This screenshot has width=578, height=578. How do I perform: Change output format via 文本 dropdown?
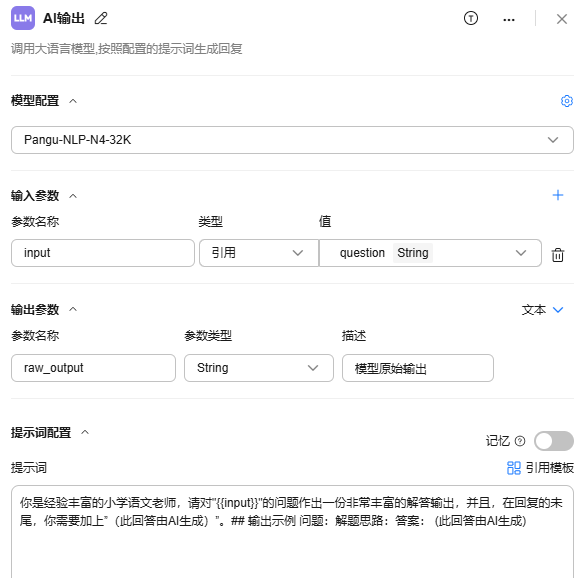(542, 310)
